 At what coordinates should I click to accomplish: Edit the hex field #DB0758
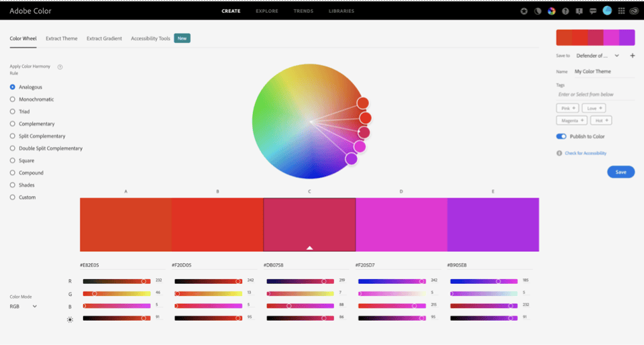tap(306, 265)
